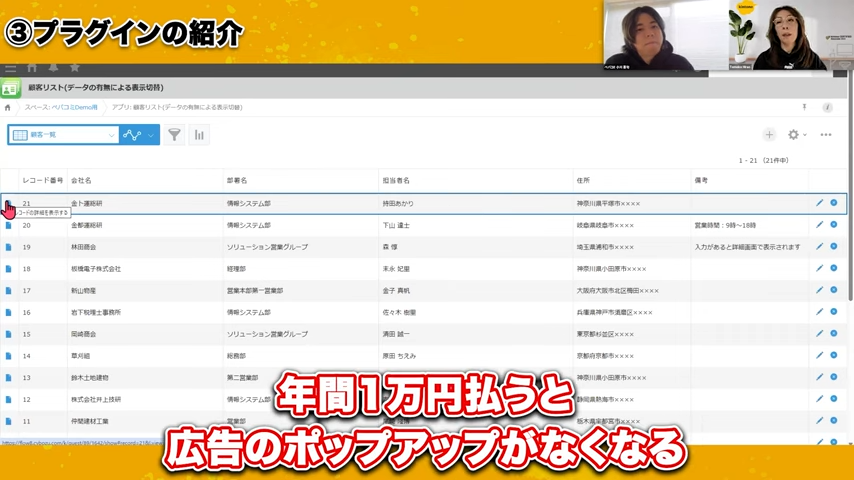This screenshot has width=854, height=480.
Task: Click the company cell 鈴木土地建物
Action: 90,378
